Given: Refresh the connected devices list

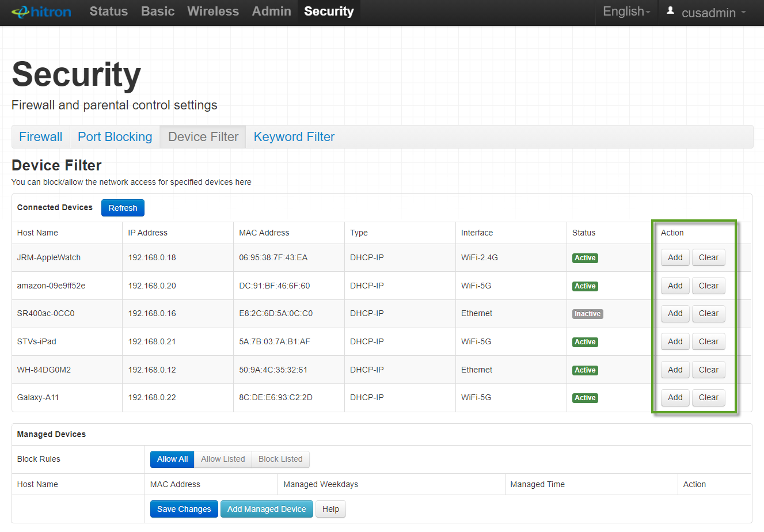Looking at the screenshot, I should click(x=123, y=208).
